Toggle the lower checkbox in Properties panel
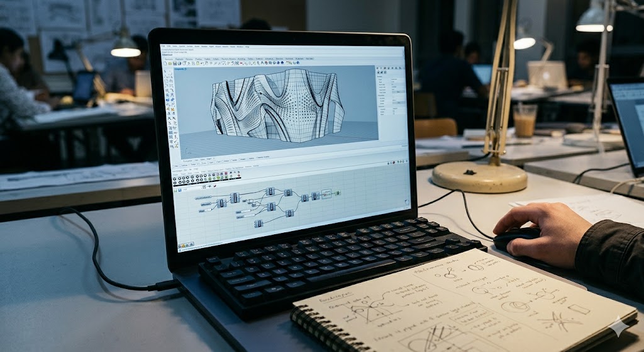Screen dimensions: 644x352 coord(394,113)
